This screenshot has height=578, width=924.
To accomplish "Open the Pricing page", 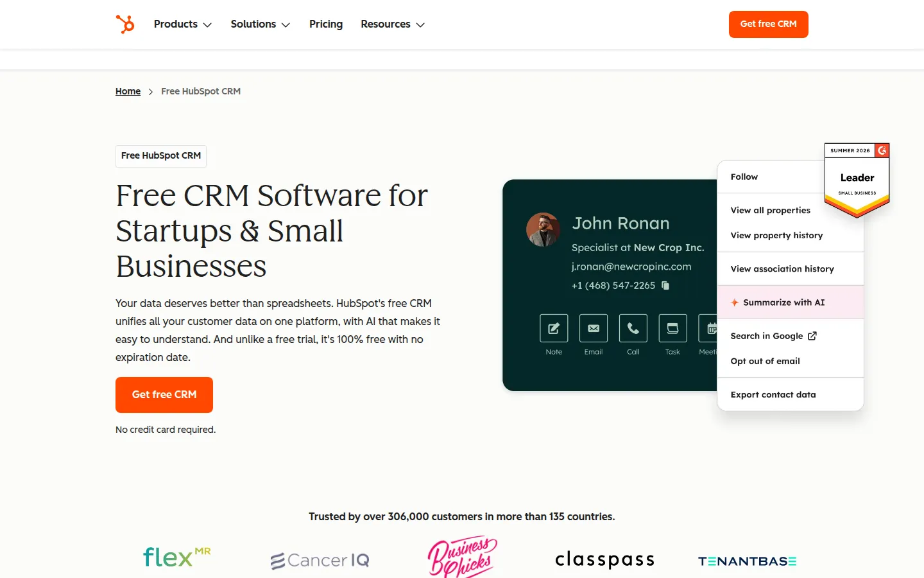I will [x=326, y=24].
